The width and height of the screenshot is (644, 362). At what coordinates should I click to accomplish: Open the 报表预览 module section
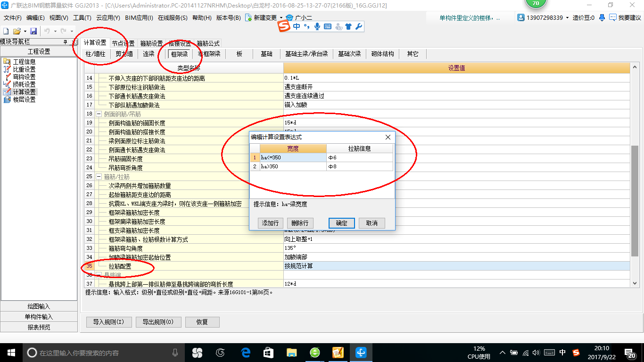(39, 327)
